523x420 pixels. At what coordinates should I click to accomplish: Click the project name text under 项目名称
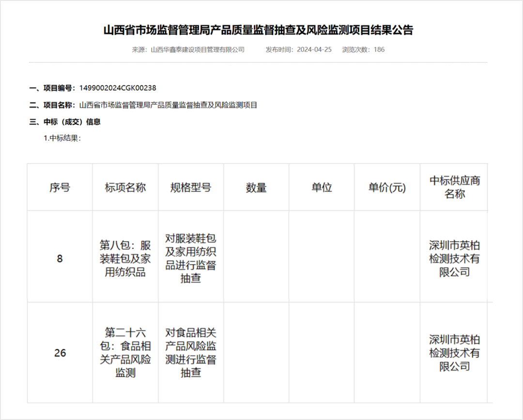click(x=168, y=105)
